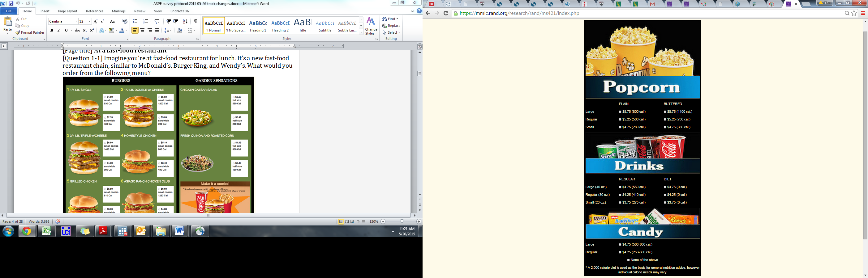Click the Shrink Font icon

pos(102,21)
